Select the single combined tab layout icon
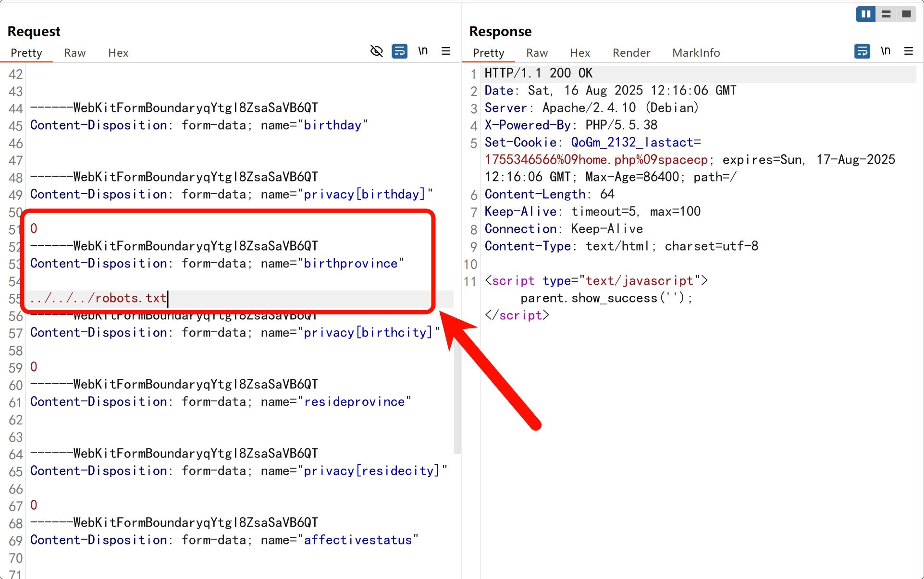The width and height of the screenshot is (924, 579). coord(906,14)
